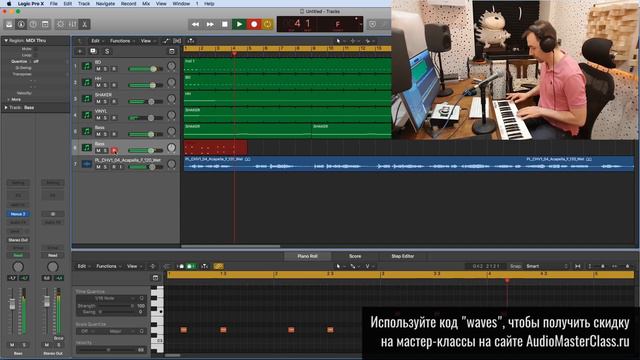The width and height of the screenshot is (640, 360).
Task: Switch to the Piano Roll tab
Action: pyautogui.click(x=307, y=256)
